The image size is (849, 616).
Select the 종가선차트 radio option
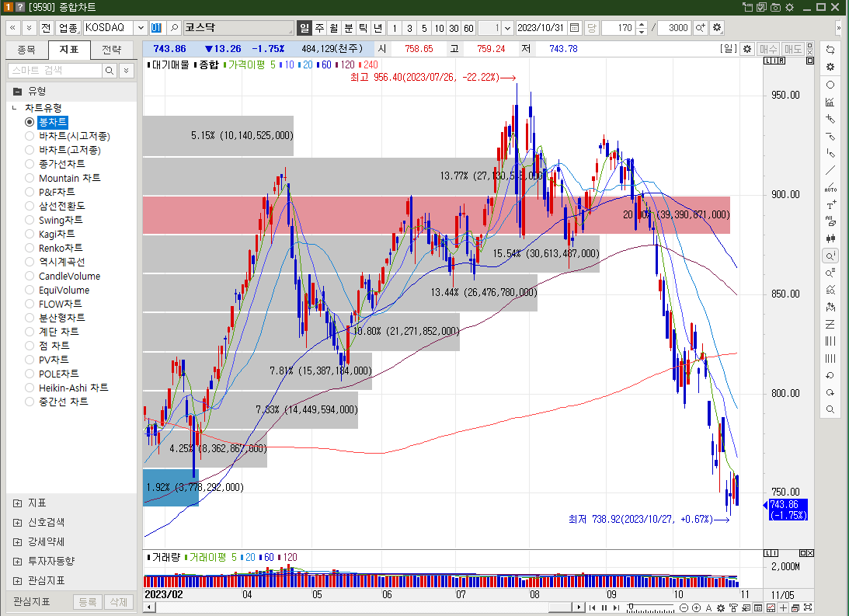tap(30, 164)
